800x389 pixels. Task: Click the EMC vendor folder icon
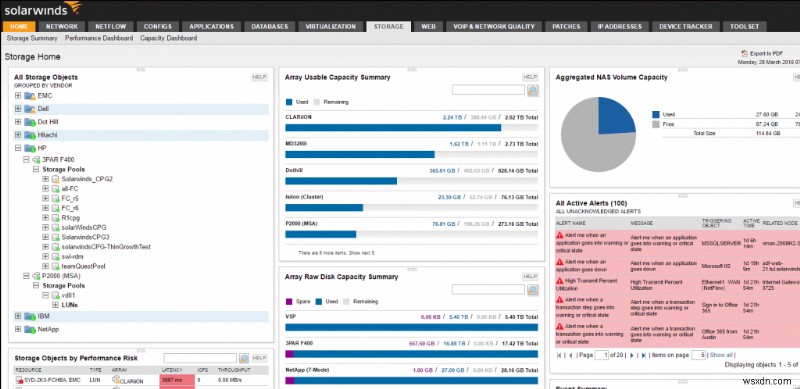point(30,96)
